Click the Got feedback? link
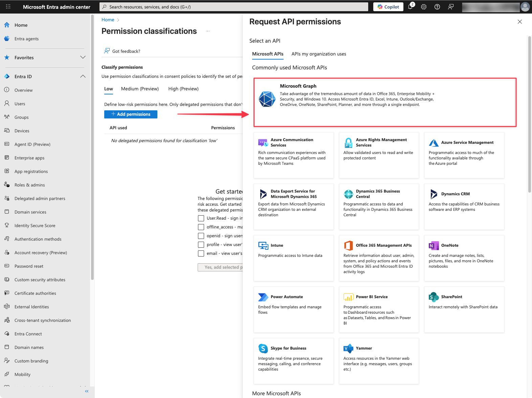The image size is (532, 398). click(123, 51)
